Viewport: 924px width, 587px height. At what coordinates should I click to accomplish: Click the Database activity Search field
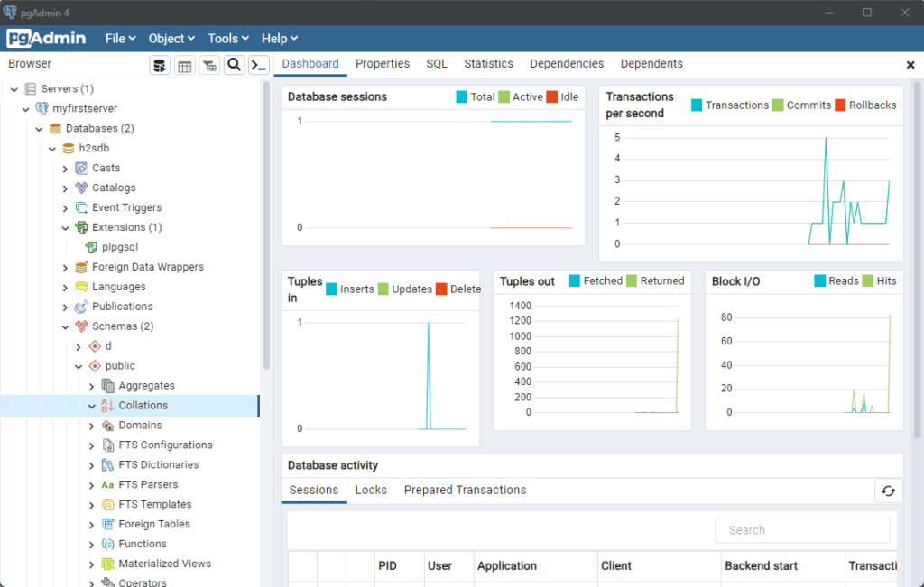tap(802, 530)
